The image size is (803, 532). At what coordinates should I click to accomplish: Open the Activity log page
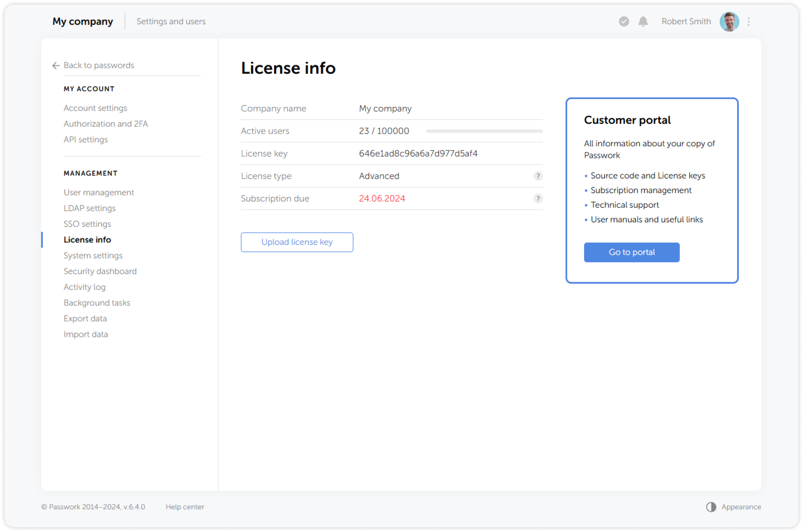84,287
